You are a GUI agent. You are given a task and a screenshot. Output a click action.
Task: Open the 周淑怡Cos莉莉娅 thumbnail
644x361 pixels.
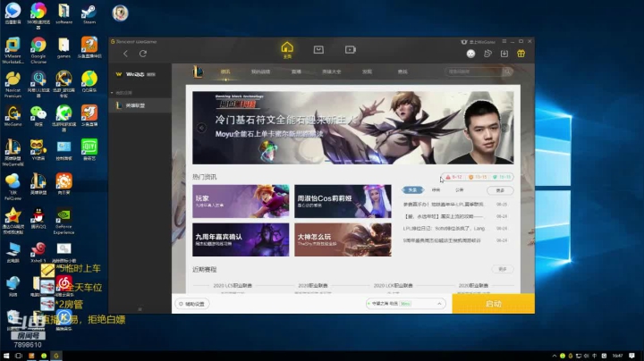(x=343, y=201)
